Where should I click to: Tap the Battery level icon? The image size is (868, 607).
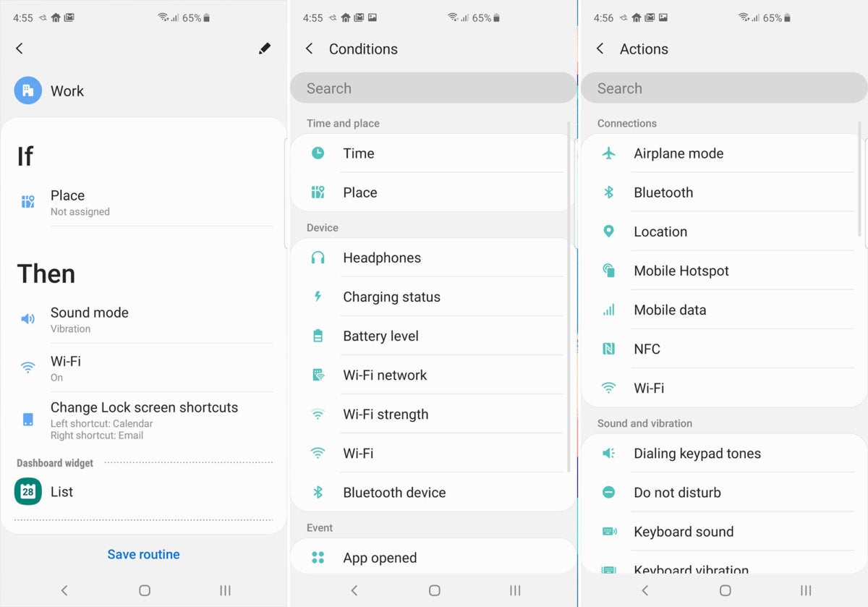tap(318, 336)
